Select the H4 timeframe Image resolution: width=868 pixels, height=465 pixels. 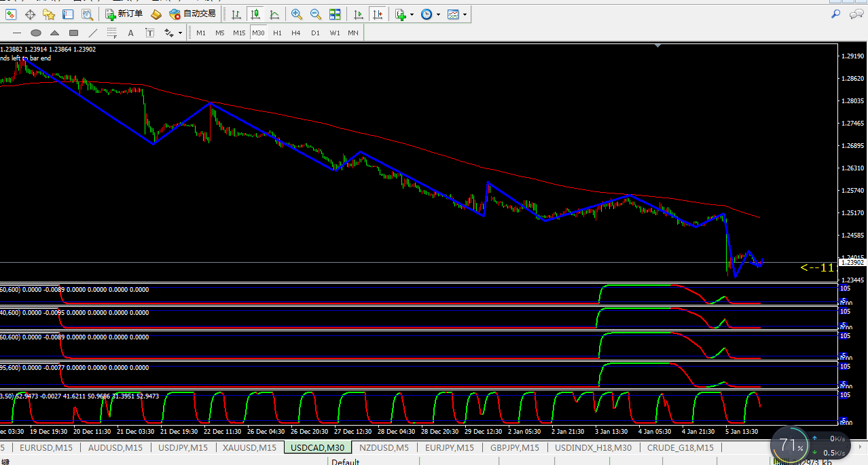click(296, 33)
